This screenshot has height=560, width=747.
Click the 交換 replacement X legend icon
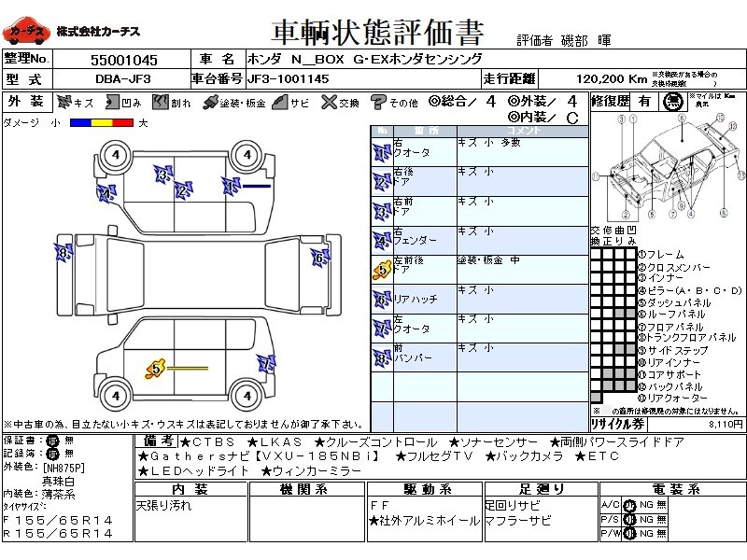coord(328,102)
